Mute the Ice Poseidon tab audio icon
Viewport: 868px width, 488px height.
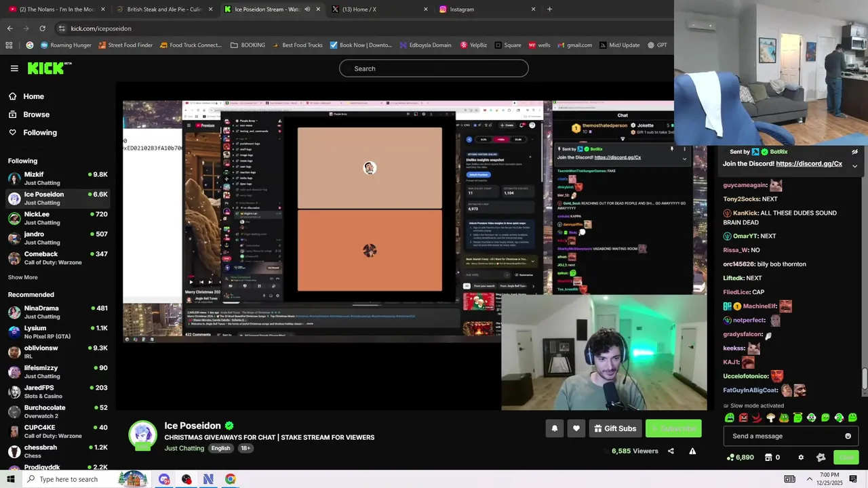[307, 9]
